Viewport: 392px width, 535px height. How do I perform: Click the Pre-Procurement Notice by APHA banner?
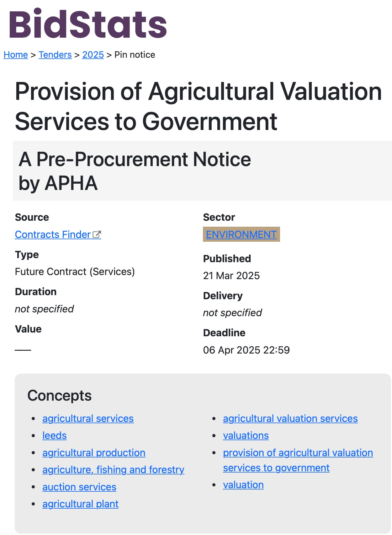point(202,171)
